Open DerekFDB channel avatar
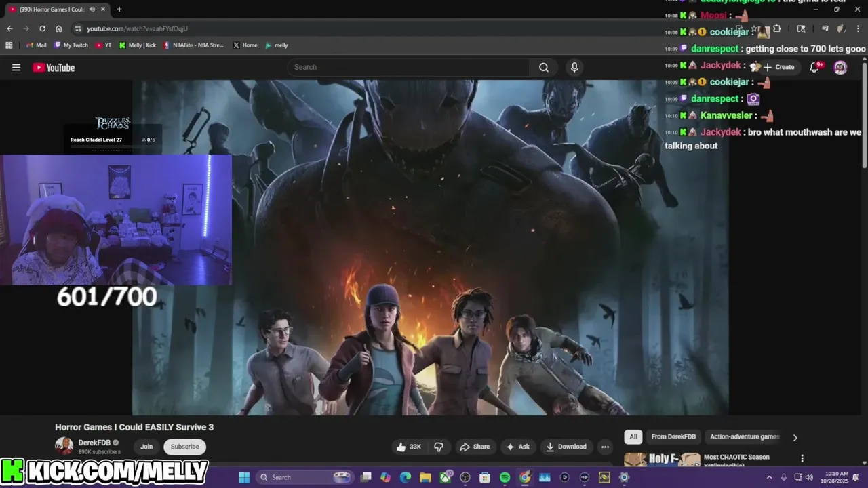 tap(64, 446)
